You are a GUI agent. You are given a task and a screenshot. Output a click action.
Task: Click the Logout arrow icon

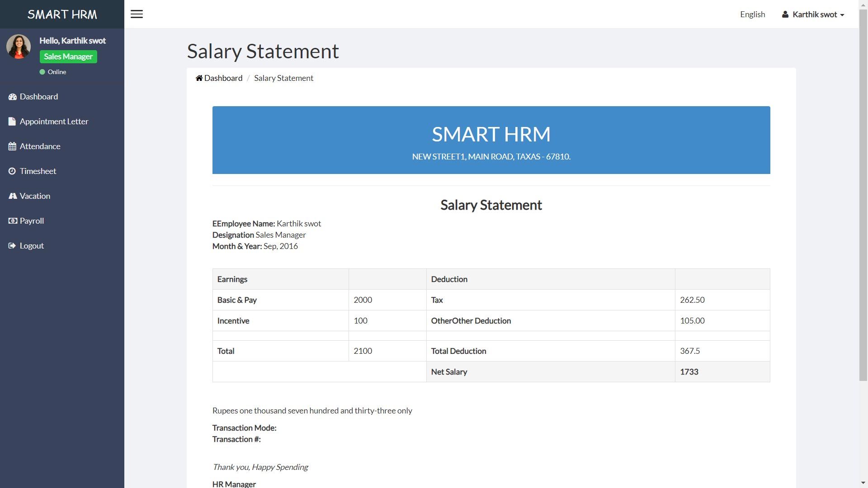pos(12,246)
